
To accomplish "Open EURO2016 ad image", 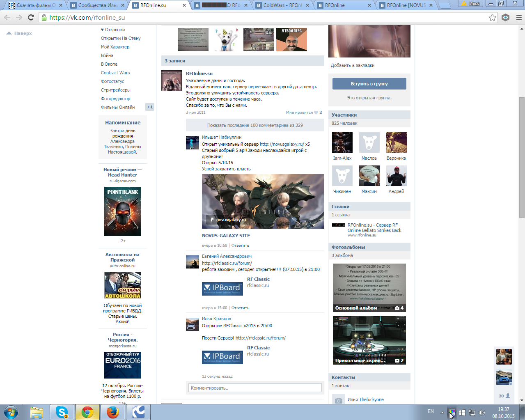I will click(x=123, y=365).
